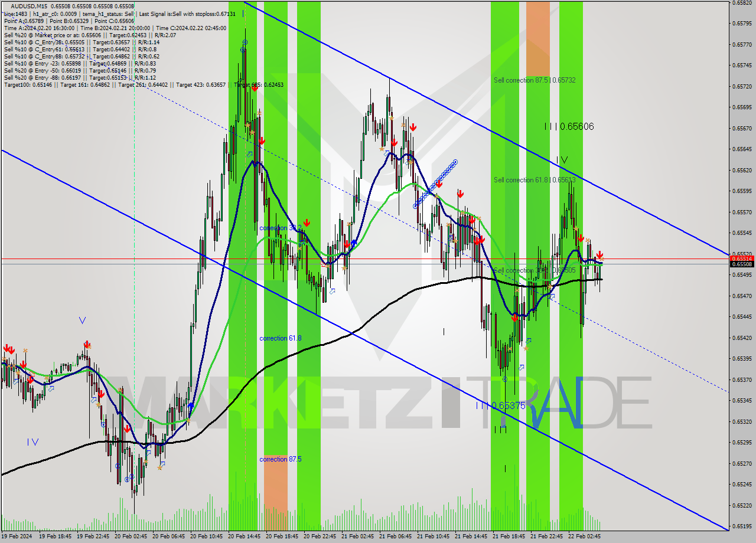This screenshot has height=543, width=756.
Task: Select the blue 'correction 87.5' label
Action: 281,459
